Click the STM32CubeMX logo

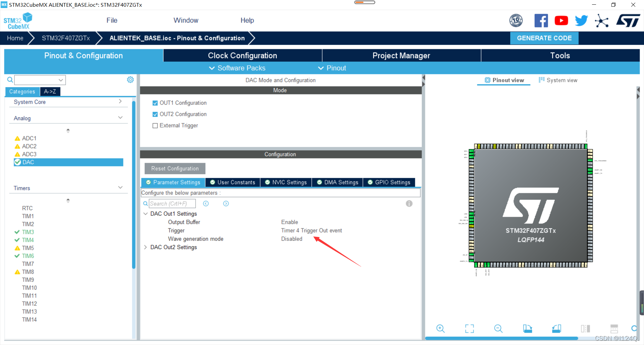18,21
